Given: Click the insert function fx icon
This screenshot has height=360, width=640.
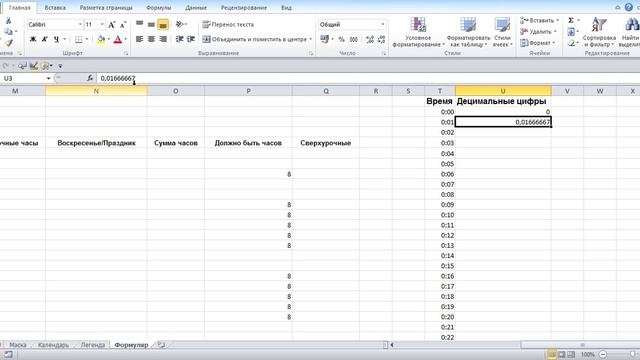Looking at the screenshot, I should tap(90, 78).
